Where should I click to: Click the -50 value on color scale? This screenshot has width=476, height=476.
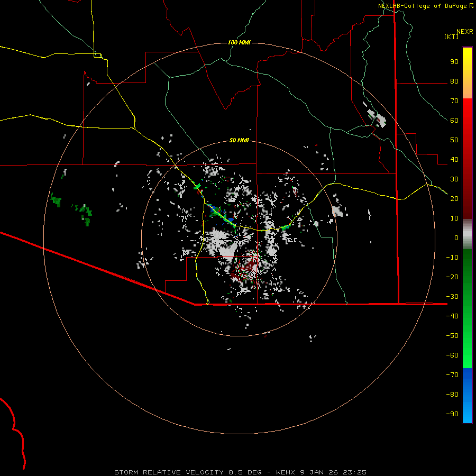tap(452, 335)
